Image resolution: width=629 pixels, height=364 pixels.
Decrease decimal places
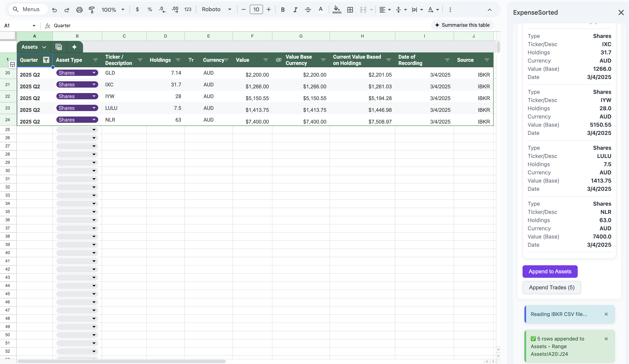click(x=162, y=10)
